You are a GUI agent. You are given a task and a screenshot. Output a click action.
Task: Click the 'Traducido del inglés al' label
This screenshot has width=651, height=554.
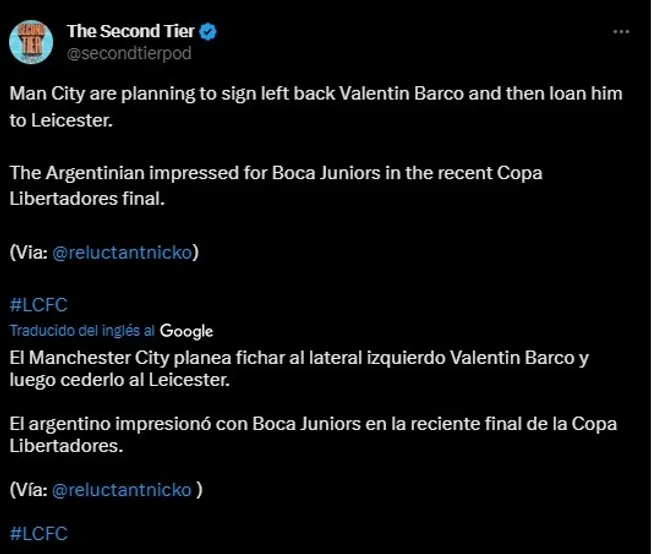pyautogui.click(x=82, y=331)
